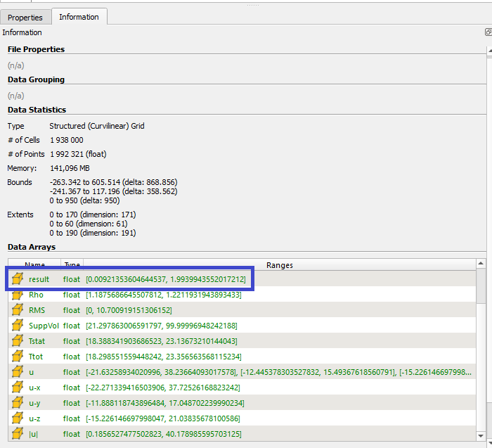Screen dimensions: 492x448
Task: Click the u-x range values
Action: click(163, 388)
